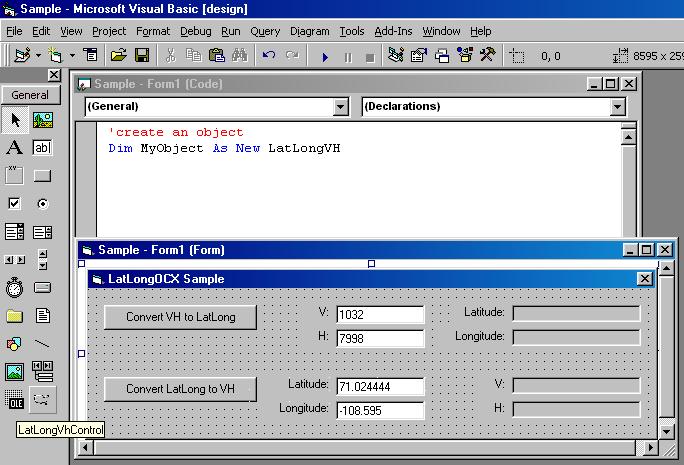Click the Break pause icon
Screen dimensions: 684x465
tap(348, 57)
